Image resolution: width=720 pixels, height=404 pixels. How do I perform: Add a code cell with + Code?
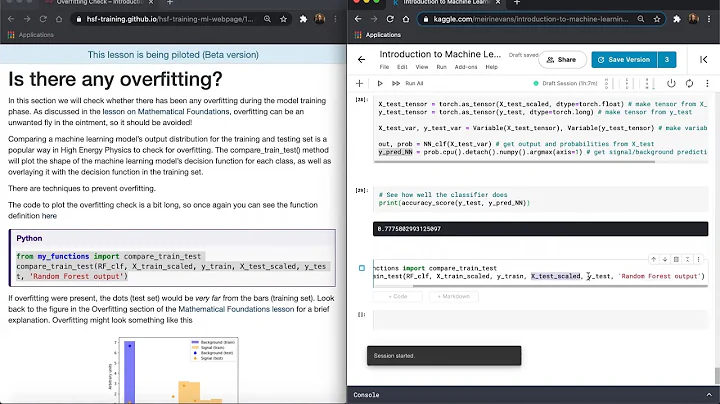[x=398, y=297]
